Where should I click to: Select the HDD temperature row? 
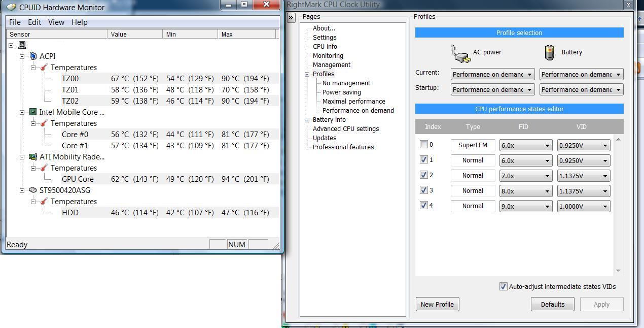(170, 212)
